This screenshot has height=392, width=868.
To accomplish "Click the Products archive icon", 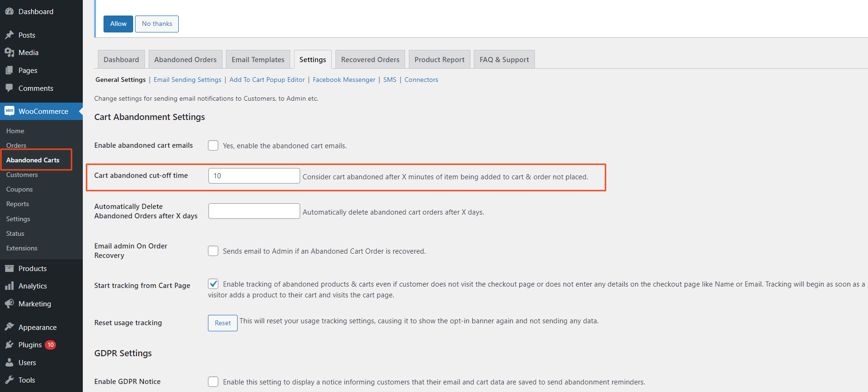I will 9,268.
